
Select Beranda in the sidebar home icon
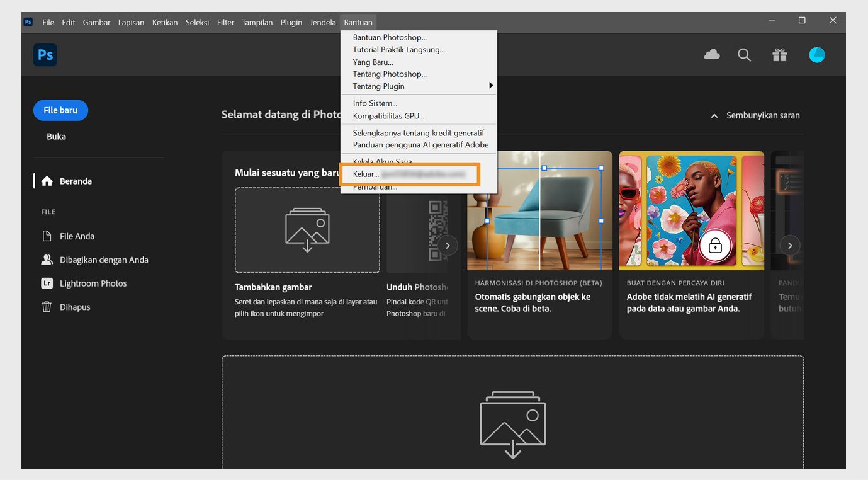[47, 181]
